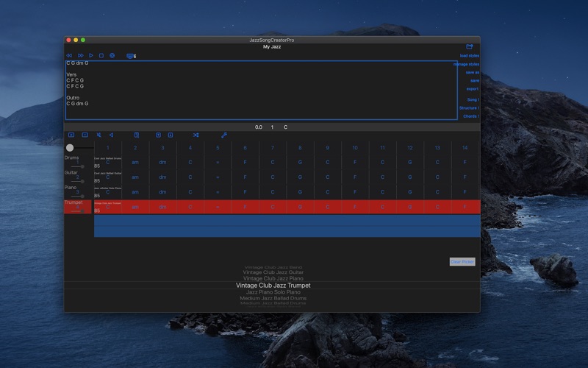Select the Guitar track label
Image resolution: width=588 pixels, height=368 pixels.
[71, 172]
